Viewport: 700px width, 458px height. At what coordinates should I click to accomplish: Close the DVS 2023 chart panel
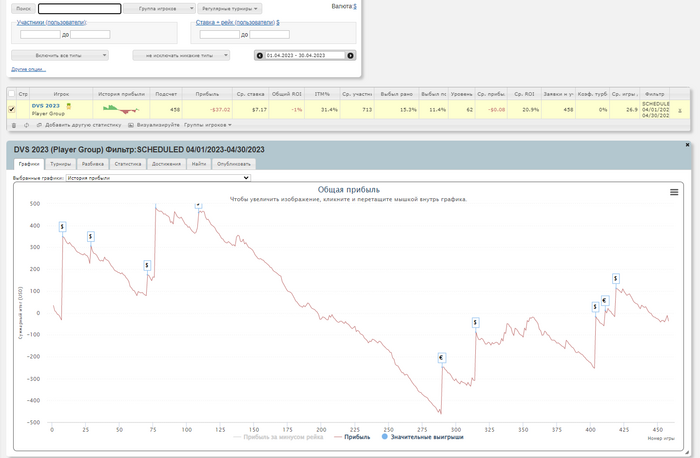688,145
